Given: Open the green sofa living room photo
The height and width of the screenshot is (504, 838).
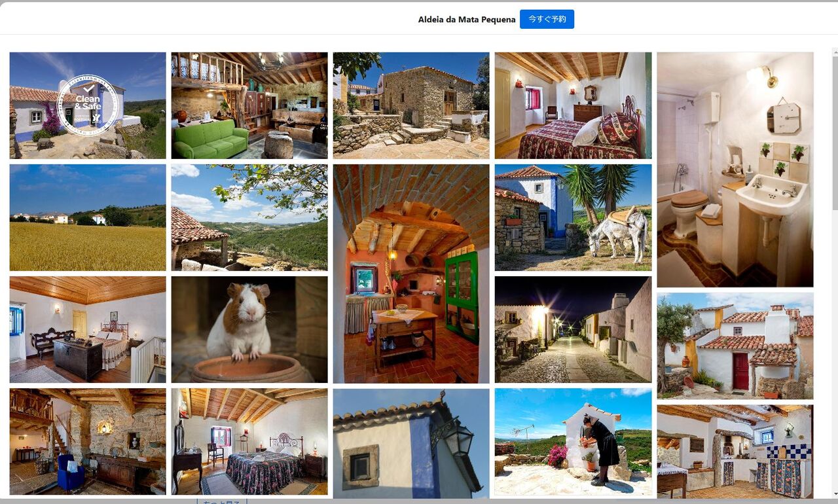Looking at the screenshot, I should [x=249, y=105].
